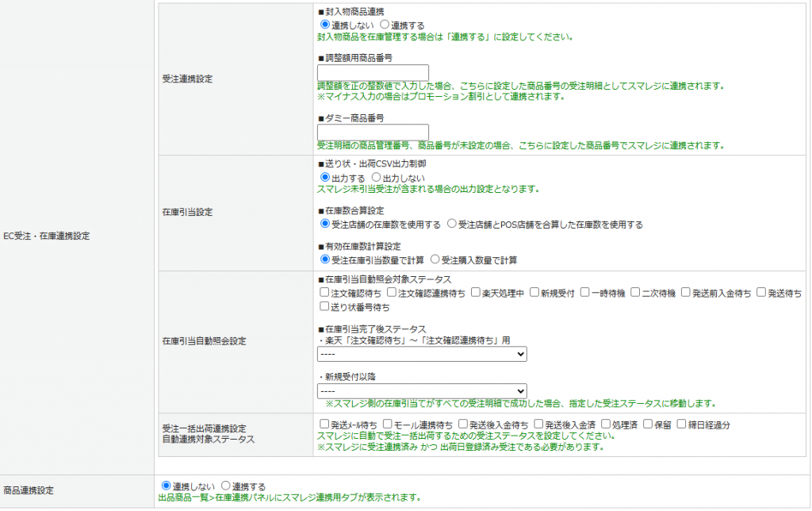Screen dimensions: 812x511
Task: Select 連携しない for 封入物商品連携
Action: click(324, 25)
